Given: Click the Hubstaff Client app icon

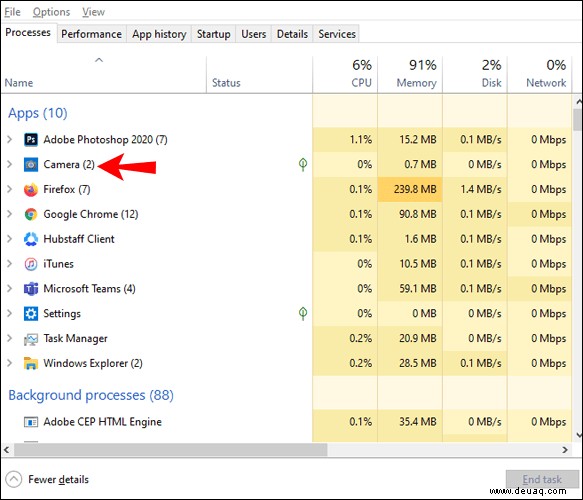Looking at the screenshot, I should pyautogui.click(x=31, y=239).
